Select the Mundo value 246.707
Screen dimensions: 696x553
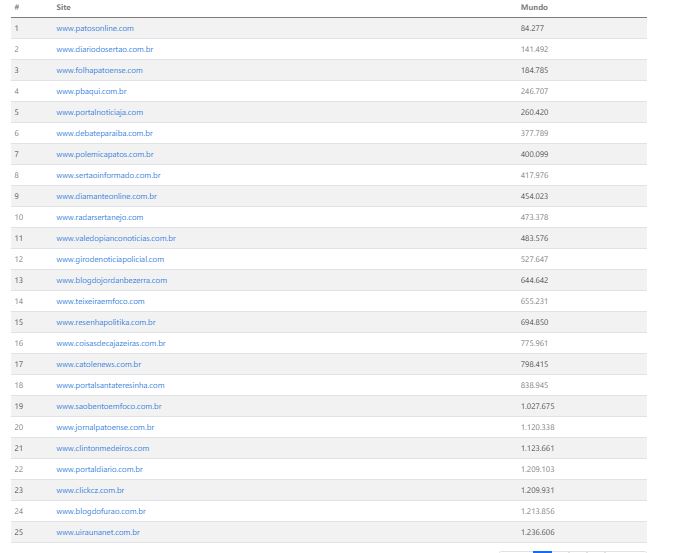534,91
